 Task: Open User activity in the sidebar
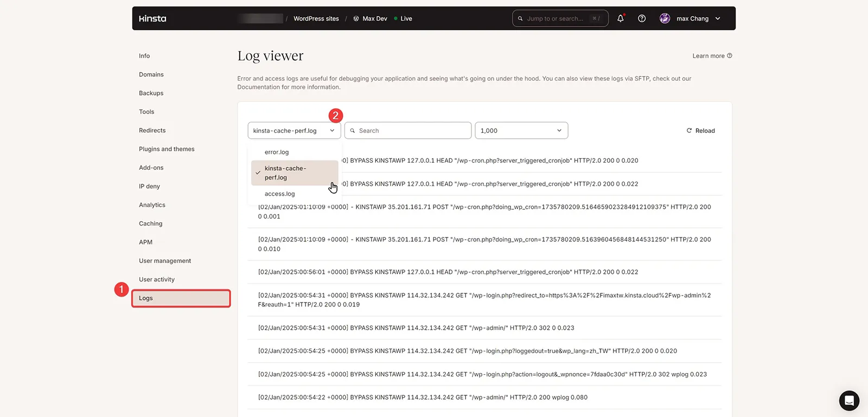(157, 280)
